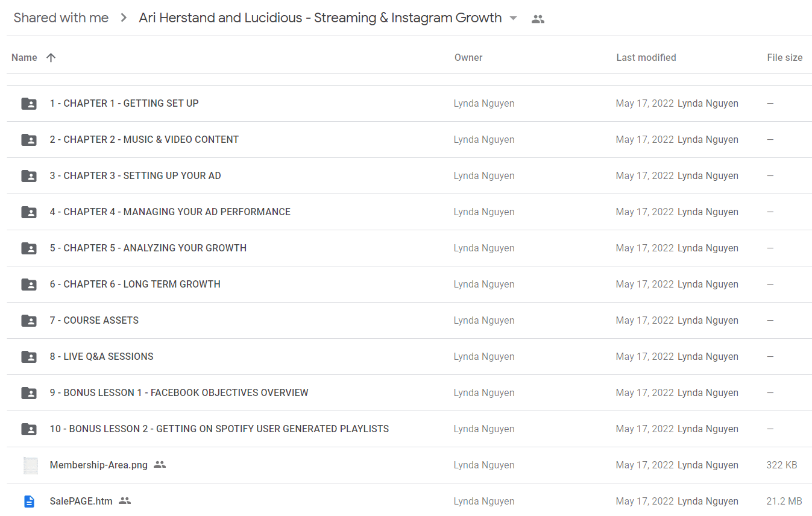Click owner Lynda Nguyen in Chapter 1 row

coord(484,104)
